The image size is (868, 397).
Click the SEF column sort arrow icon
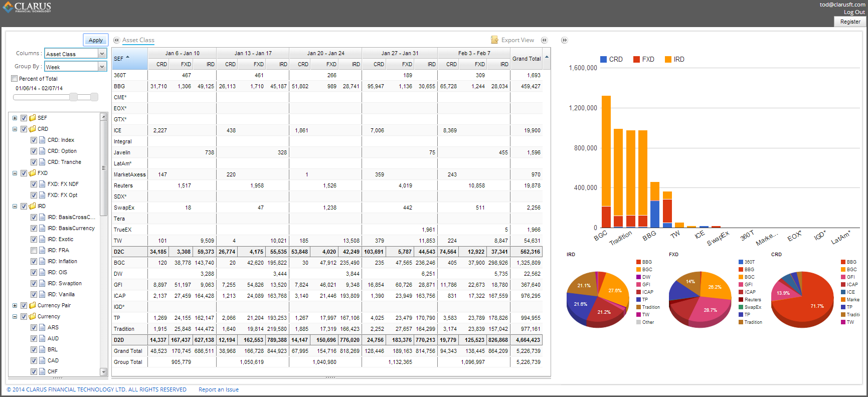tap(127, 57)
